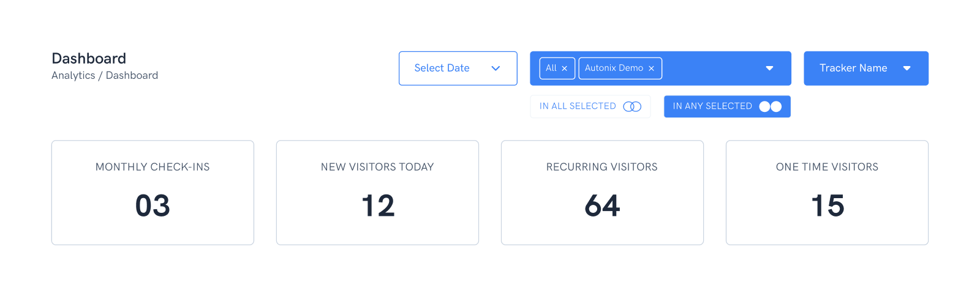Go to Analytics in the breadcrumb

tap(73, 76)
